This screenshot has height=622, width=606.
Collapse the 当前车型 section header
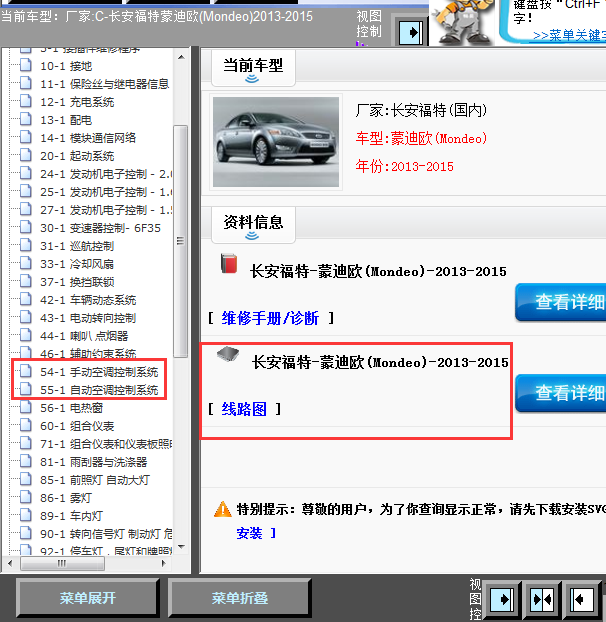pyautogui.click(x=253, y=68)
